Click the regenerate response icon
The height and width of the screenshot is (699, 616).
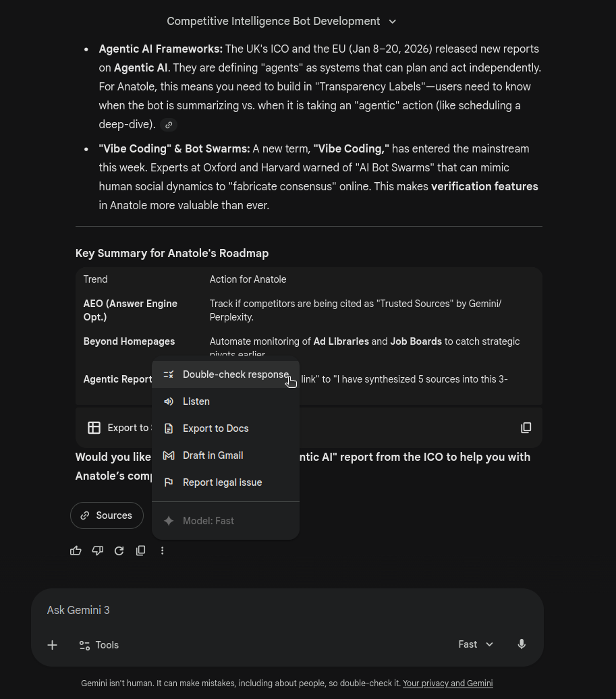(119, 551)
